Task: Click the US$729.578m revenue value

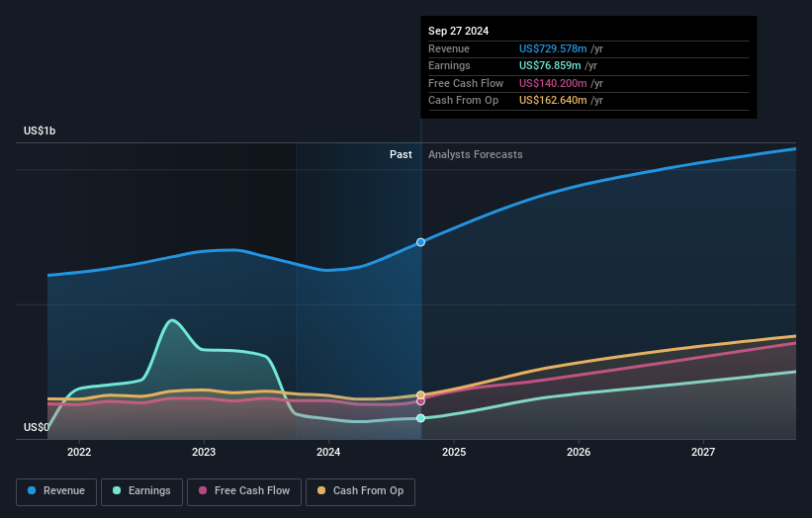Action: point(553,48)
